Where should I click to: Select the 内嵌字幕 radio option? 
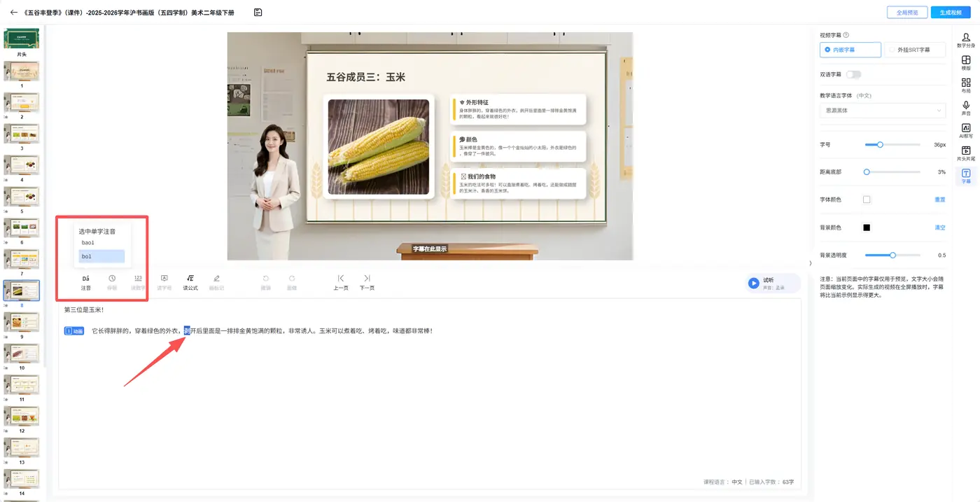[850, 50]
